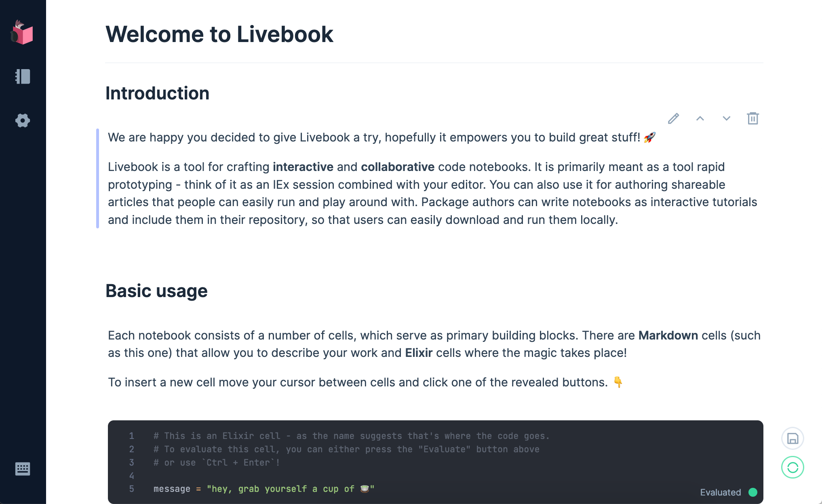Select the Introduction section heading
The width and height of the screenshot is (822, 504).
click(157, 93)
